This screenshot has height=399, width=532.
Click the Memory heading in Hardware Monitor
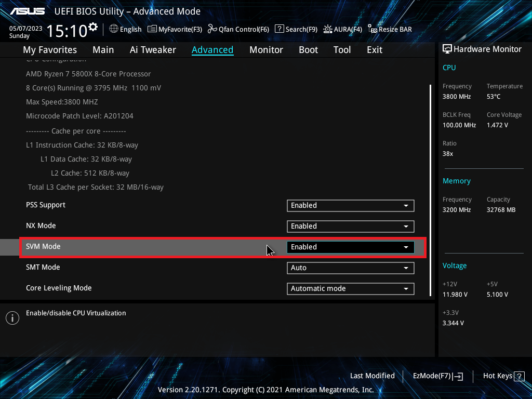(456, 181)
